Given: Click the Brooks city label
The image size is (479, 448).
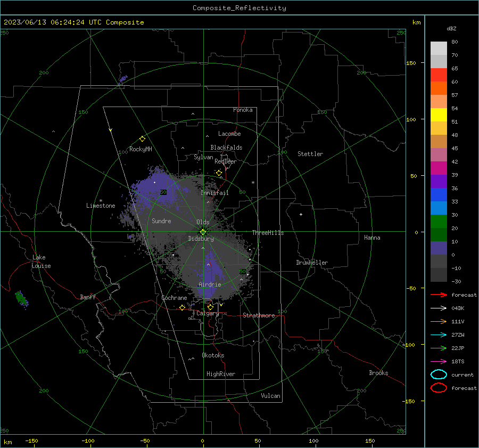Looking at the screenshot, I should coord(378,373).
